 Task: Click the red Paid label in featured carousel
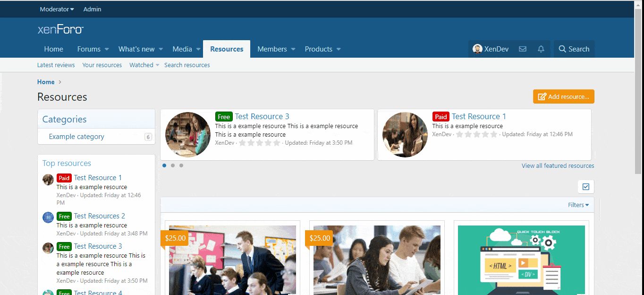tap(441, 117)
